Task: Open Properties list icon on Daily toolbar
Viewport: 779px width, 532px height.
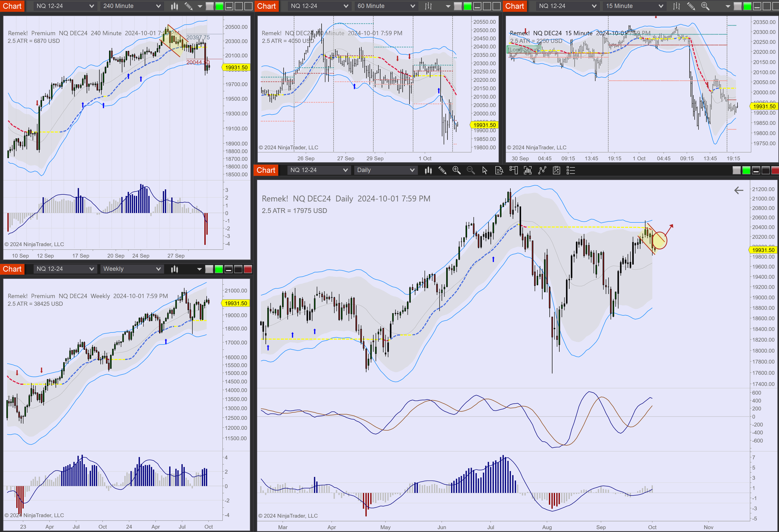Action: tap(571, 170)
